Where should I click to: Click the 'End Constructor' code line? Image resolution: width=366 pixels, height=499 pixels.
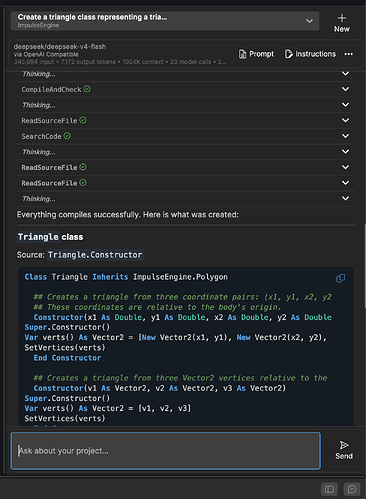coord(67,358)
